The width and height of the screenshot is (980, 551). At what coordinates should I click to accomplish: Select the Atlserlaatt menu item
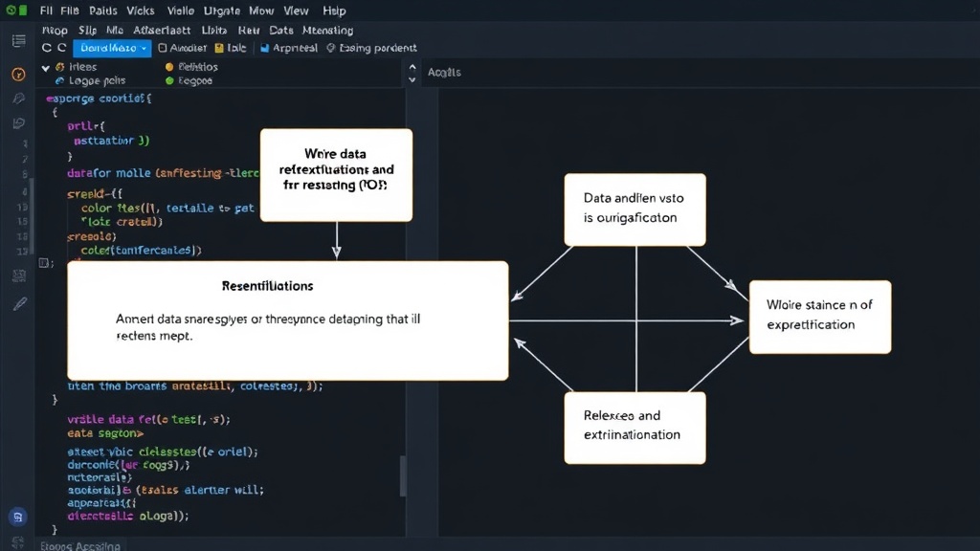(162, 30)
